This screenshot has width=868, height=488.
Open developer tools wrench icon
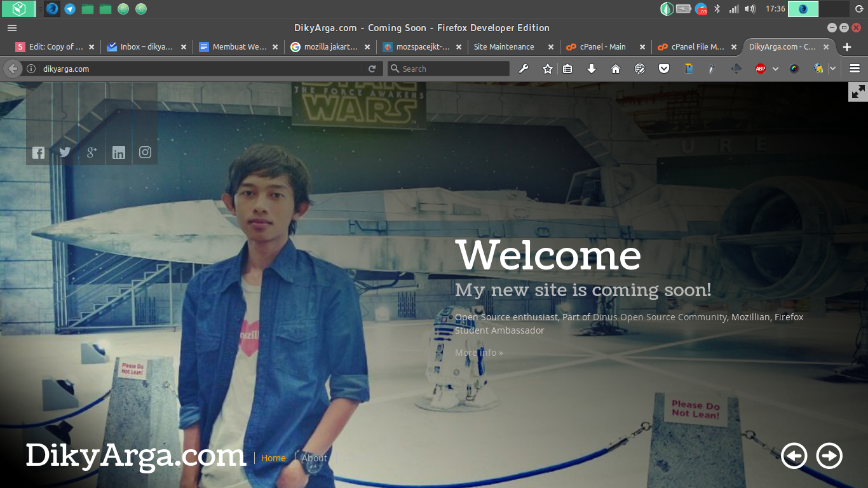tap(524, 69)
